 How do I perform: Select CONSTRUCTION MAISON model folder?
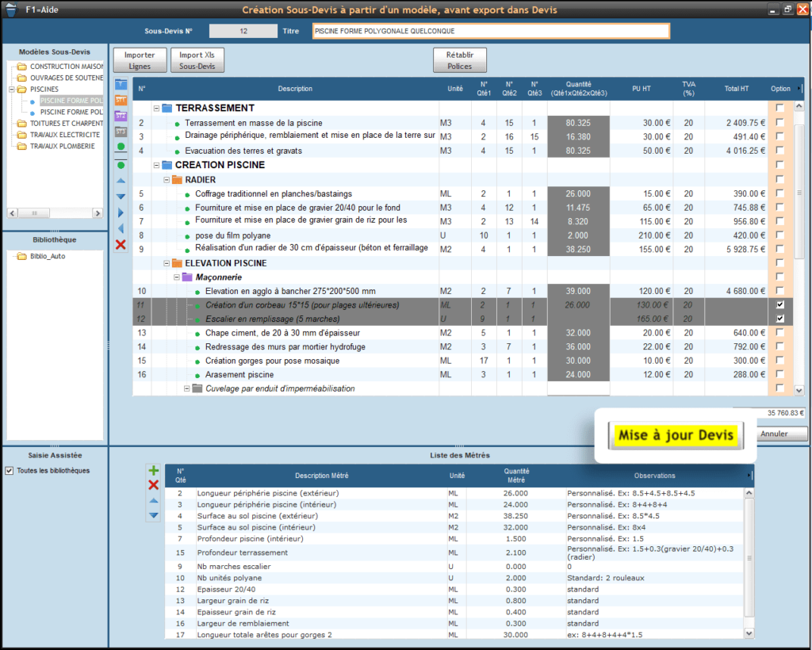[67, 67]
